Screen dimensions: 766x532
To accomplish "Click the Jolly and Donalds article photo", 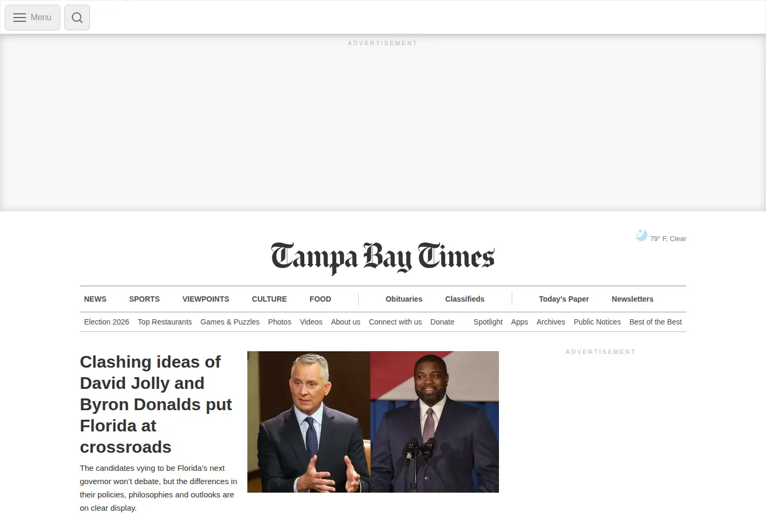I will (373, 422).
